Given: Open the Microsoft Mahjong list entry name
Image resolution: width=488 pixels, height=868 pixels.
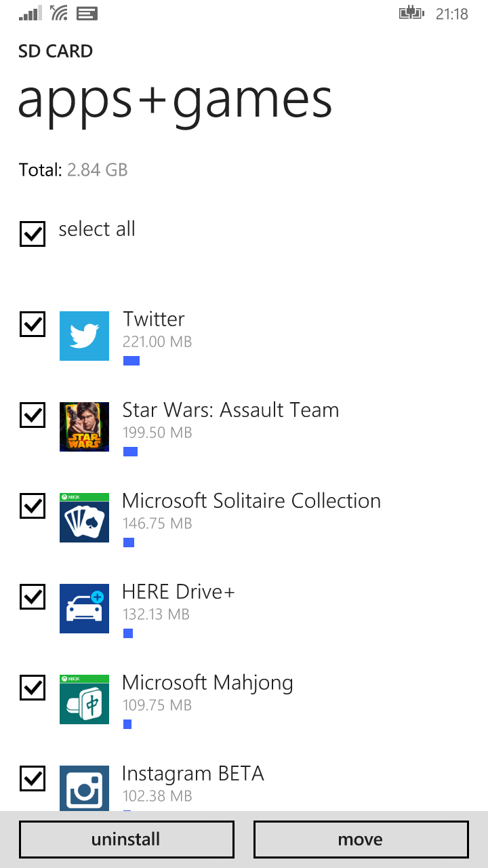Looking at the screenshot, I should click(x=207, y=682).
